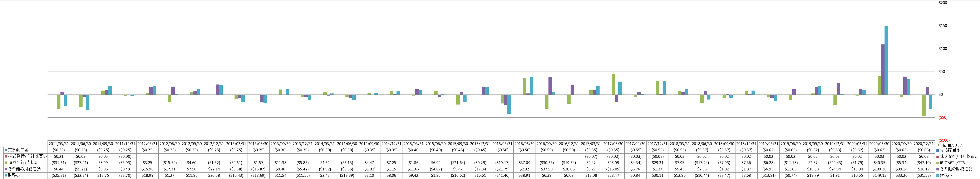Click the tallest 財務CF bar for 2020/06/30
Screen dimensions: 980x179
[886, 60]
